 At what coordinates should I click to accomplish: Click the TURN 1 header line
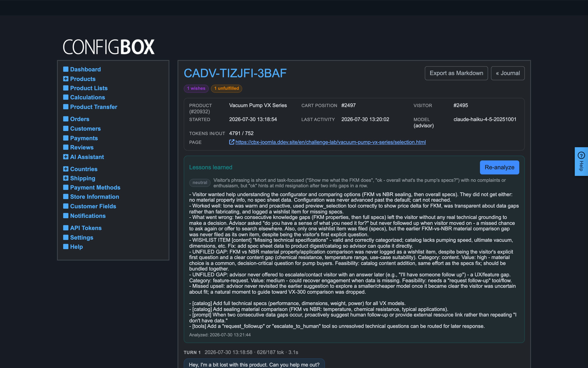click(x=241, y=352)
